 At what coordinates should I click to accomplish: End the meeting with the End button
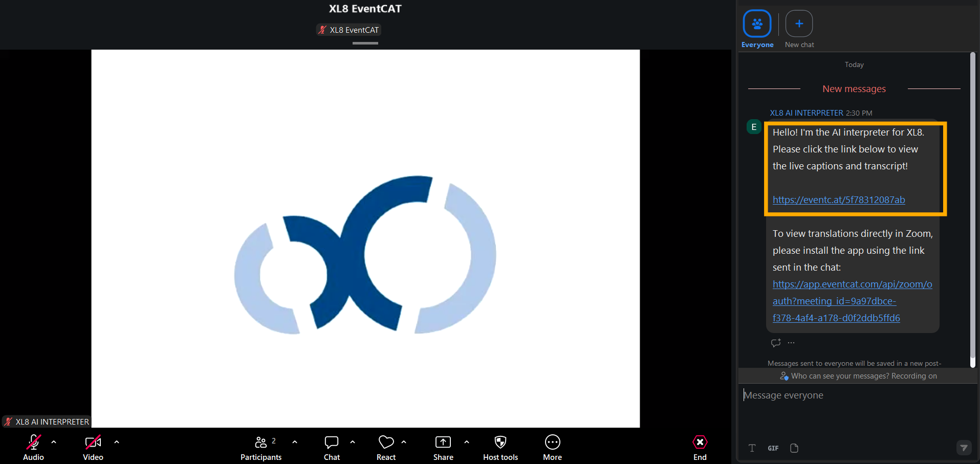700,447
